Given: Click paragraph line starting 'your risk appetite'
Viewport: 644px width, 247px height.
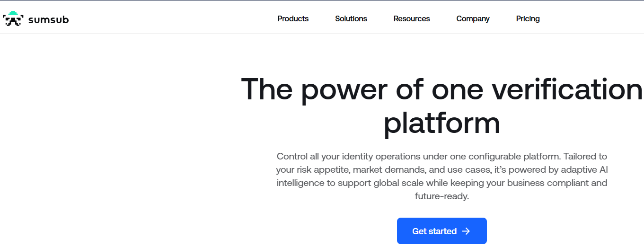Looking at the screenshot, I should 441,169.
